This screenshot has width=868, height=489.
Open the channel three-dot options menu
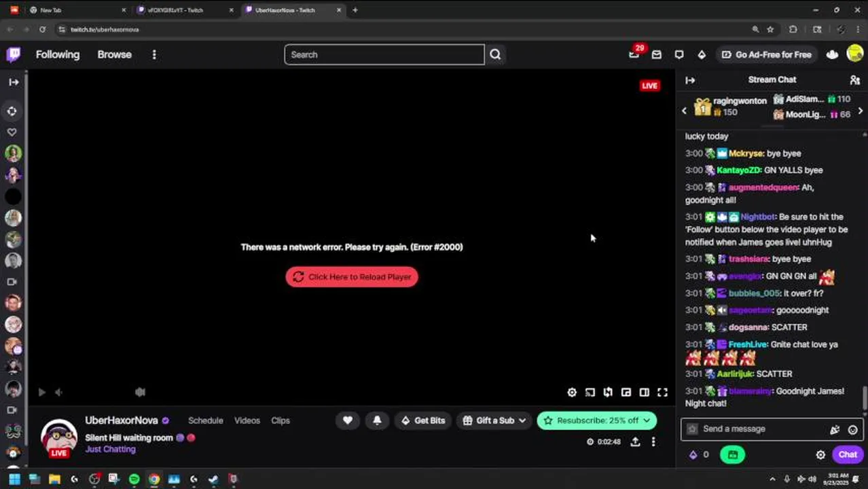click(653, 441)
